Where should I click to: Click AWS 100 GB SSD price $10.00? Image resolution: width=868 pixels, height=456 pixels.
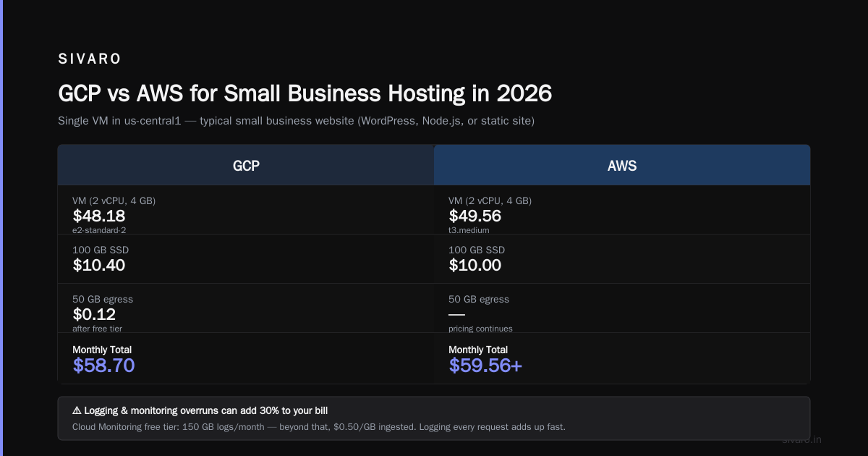point(475,265)
